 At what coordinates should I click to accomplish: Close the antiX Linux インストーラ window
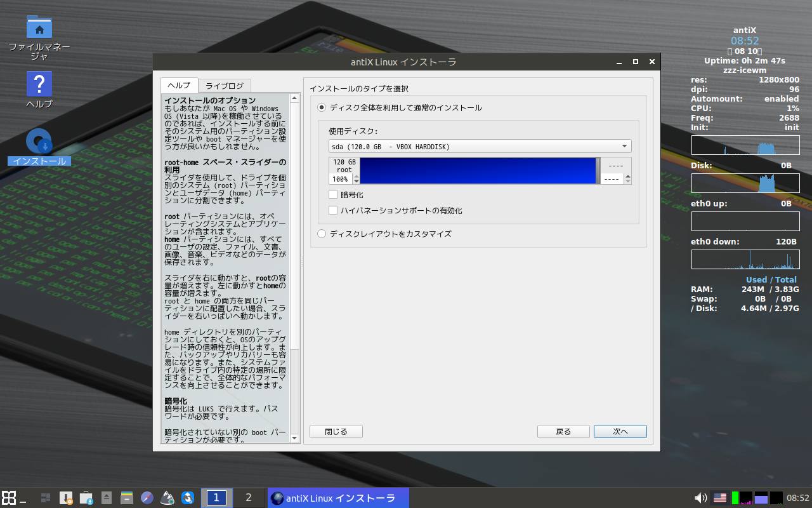(x=652, y=62)
